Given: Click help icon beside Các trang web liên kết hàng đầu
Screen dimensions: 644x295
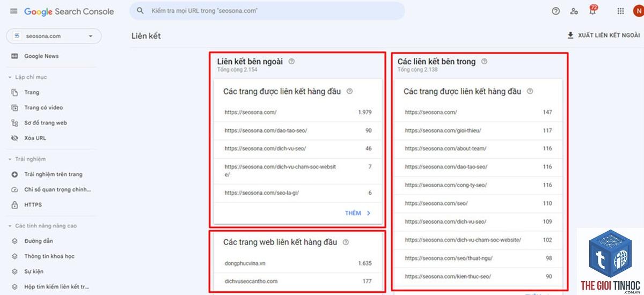Looking at the screenshot, I should [x=346, y=242].
